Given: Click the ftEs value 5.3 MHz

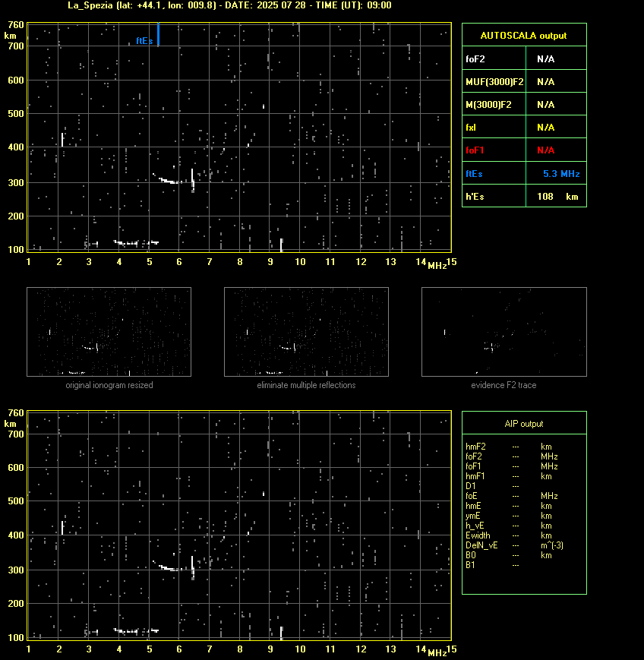Looking at the screenshot, I should [x=561, y=173].
